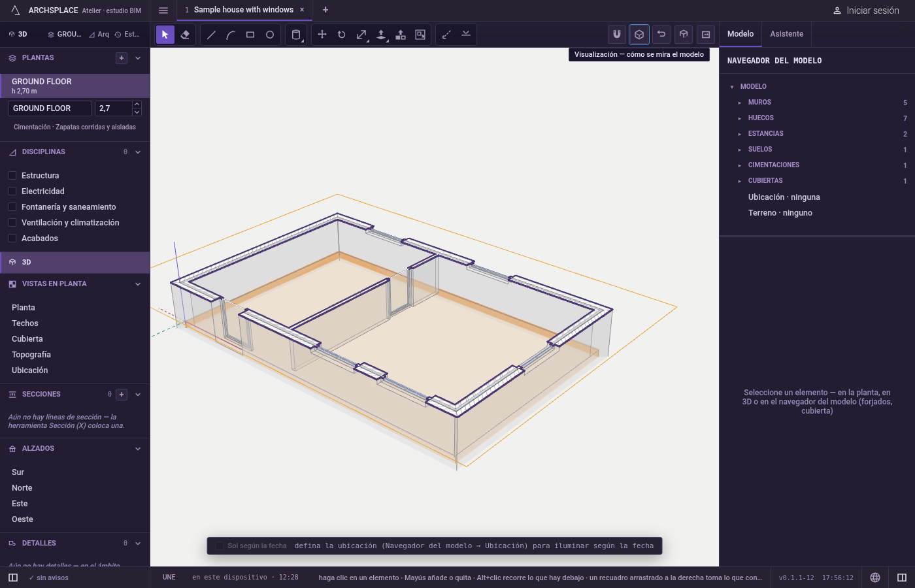Image resolution: width=915 pixels, height=588 pixels.
Task: Check the Electricidad discipline
Action: click(x=12, y=191)
